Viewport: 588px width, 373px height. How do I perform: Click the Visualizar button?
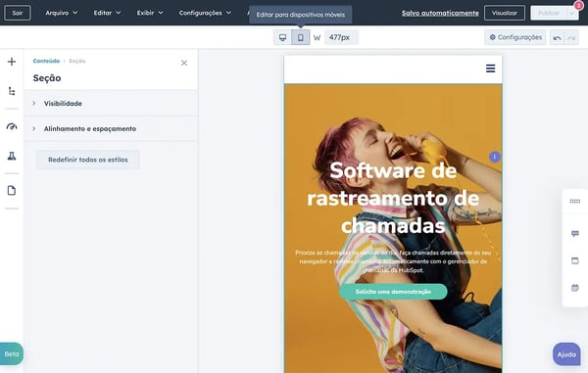505,13
